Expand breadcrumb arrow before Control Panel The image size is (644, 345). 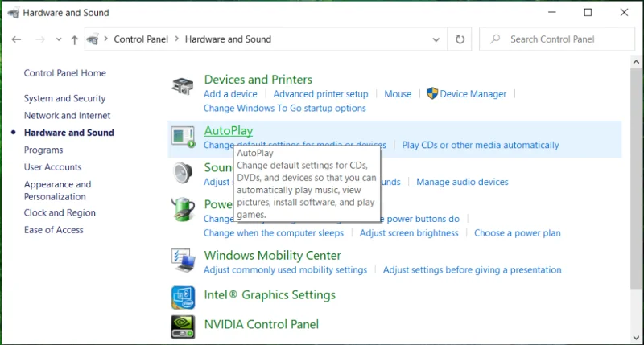[106, 39]
